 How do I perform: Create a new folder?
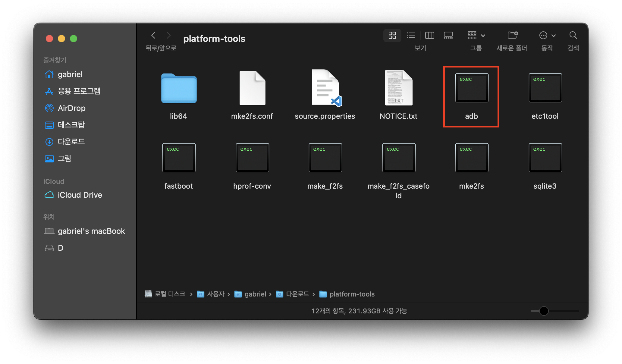click(512, 36)
